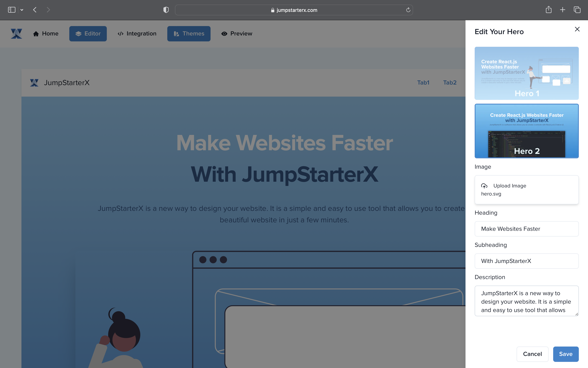This screenshot has width=588, height=368.
Task: Show the tab overview icon
Action: [x=577, y=10]
